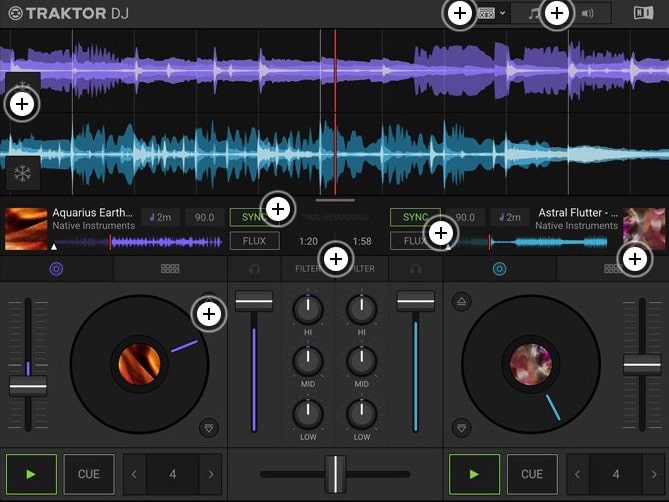This screenshot has width=669, height=502.
Task: Toggle the right deck SYNC button
Action: pyautogui.click(x=414, y=217)
